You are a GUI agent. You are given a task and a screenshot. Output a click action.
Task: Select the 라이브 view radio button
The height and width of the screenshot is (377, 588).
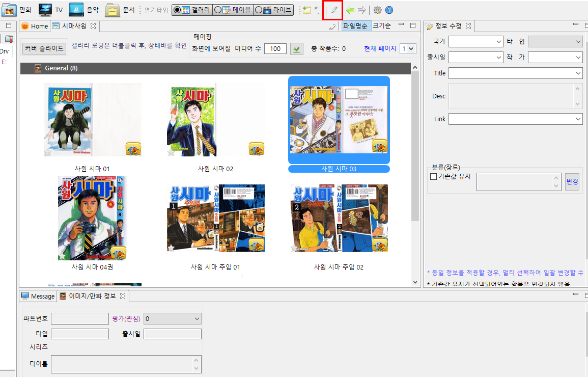pyautogui.click(x=259, y=10)
